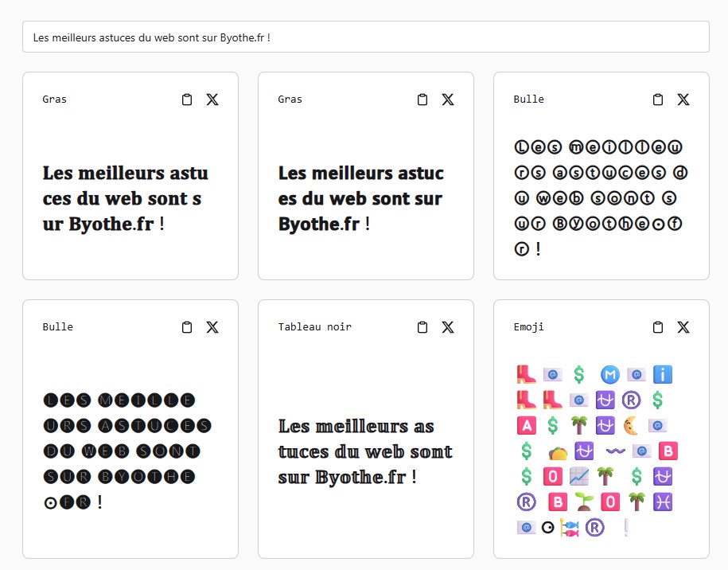This screenshot has height=570, width=728.
Task: Share the serif Gras card text on X
Action: pos(212,100)
